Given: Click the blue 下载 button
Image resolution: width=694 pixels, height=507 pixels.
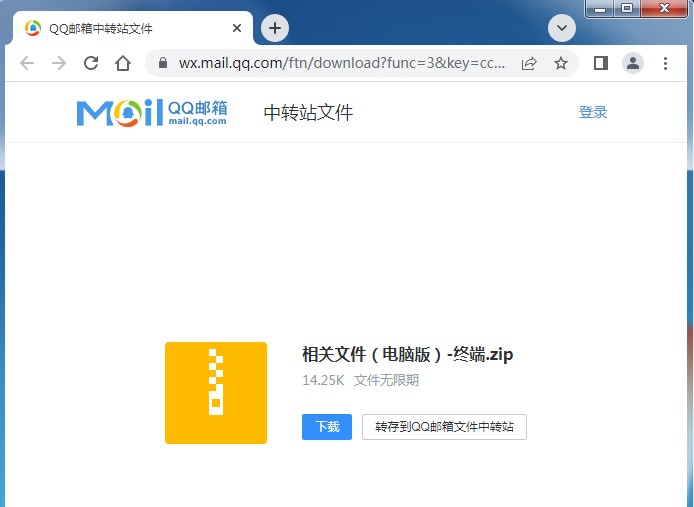Looking at the screenshot, I should [x=327, y=427].
